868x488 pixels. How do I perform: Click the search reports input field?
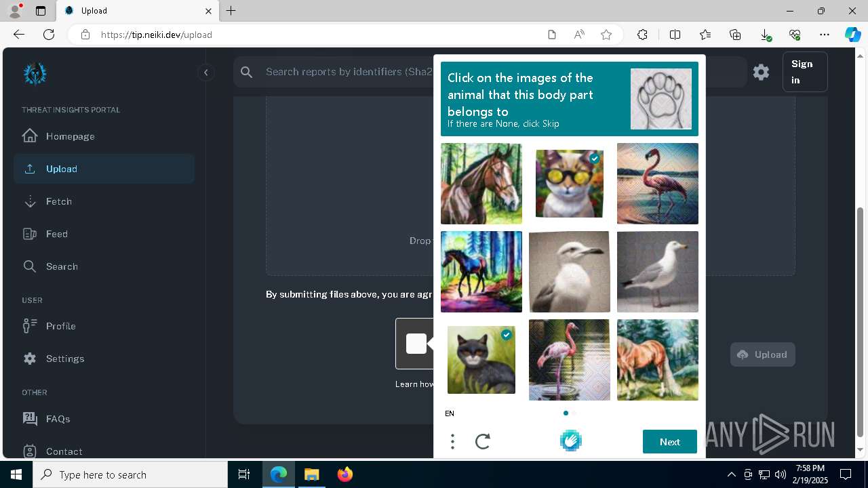pyautogui.click(x=349, y=72)
